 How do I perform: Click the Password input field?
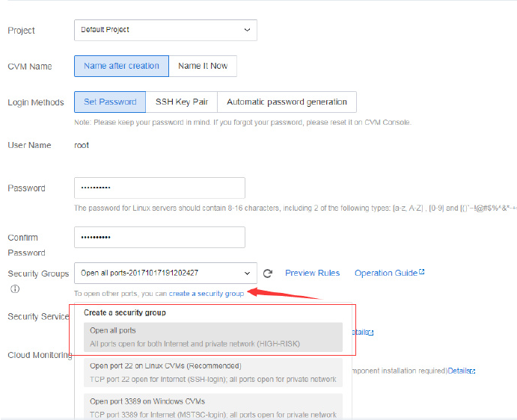point(159,188)
